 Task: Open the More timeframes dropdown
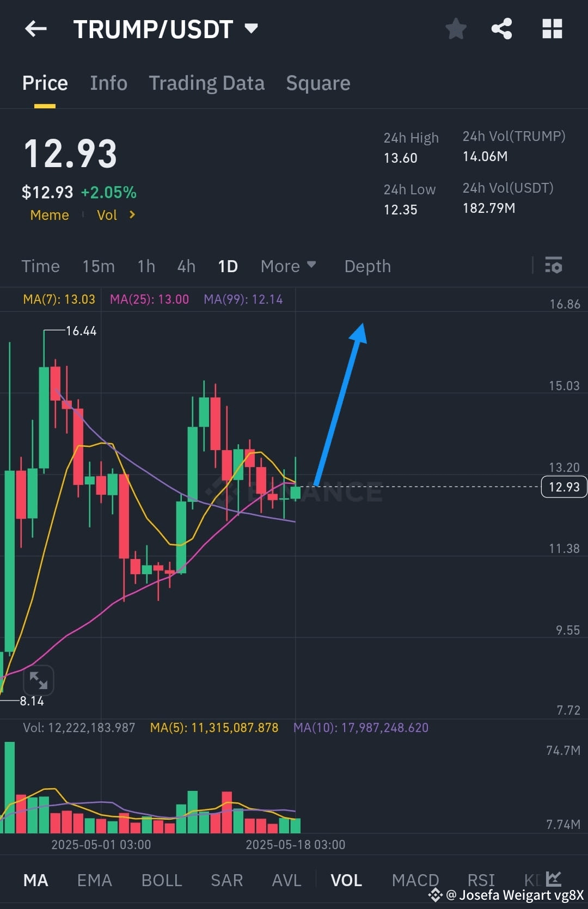[x=288, y=266]
